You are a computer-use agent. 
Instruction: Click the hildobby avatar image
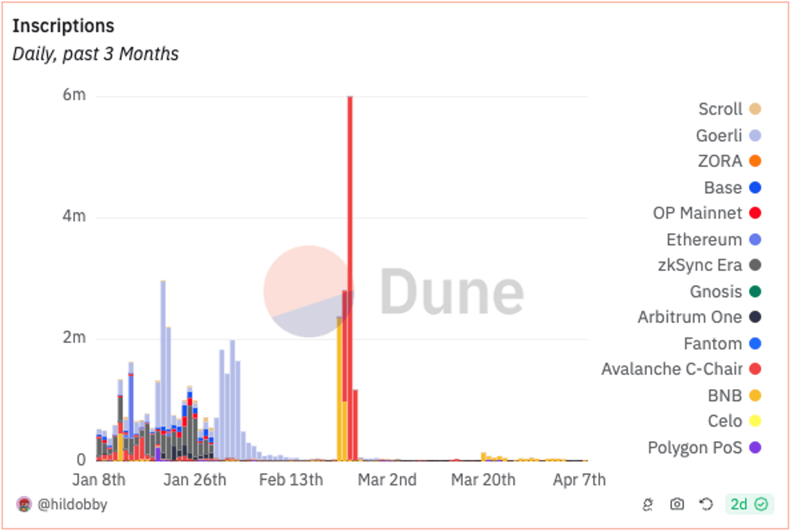tap(24, 504)
